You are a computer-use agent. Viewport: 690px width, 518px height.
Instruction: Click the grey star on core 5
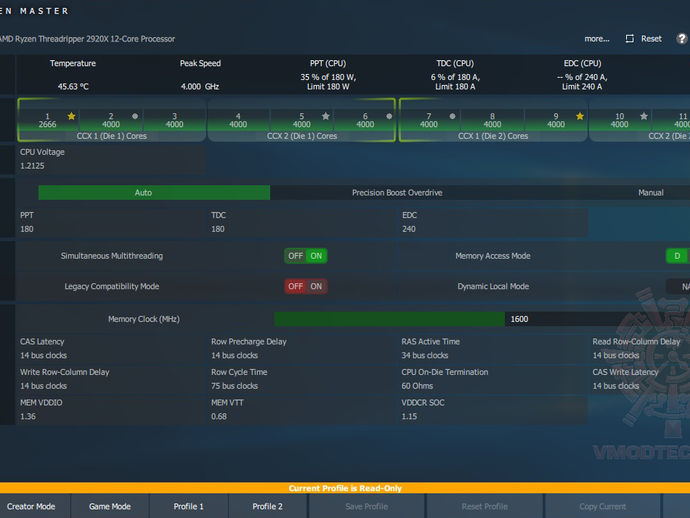tap(326, 116)
